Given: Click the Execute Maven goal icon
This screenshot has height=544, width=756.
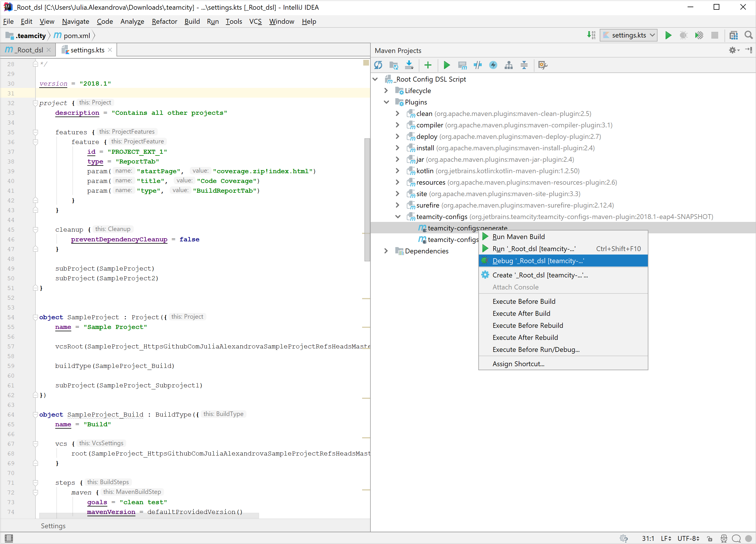Looking at the screenshot, I should click(x=463, y=65).
